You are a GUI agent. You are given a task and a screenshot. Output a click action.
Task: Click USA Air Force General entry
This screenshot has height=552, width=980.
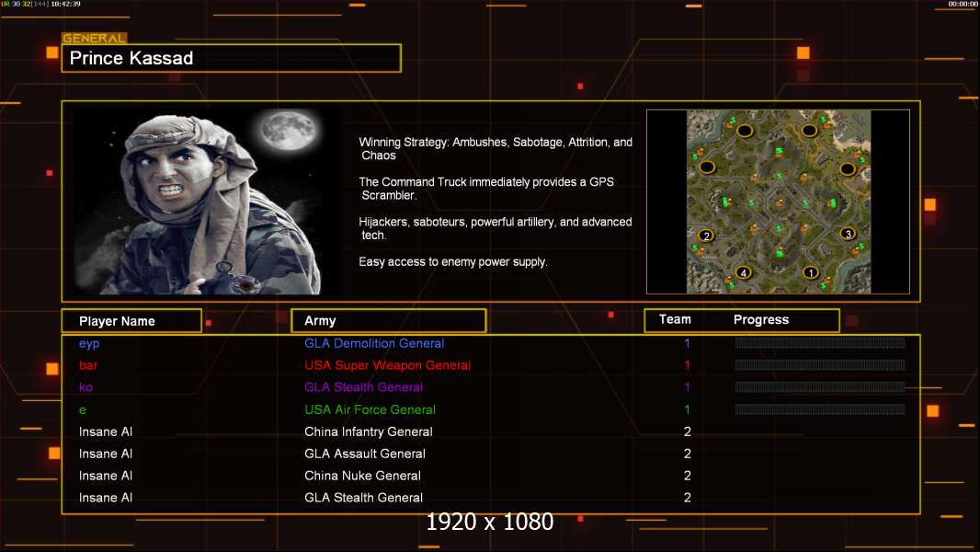pos(370,410)
